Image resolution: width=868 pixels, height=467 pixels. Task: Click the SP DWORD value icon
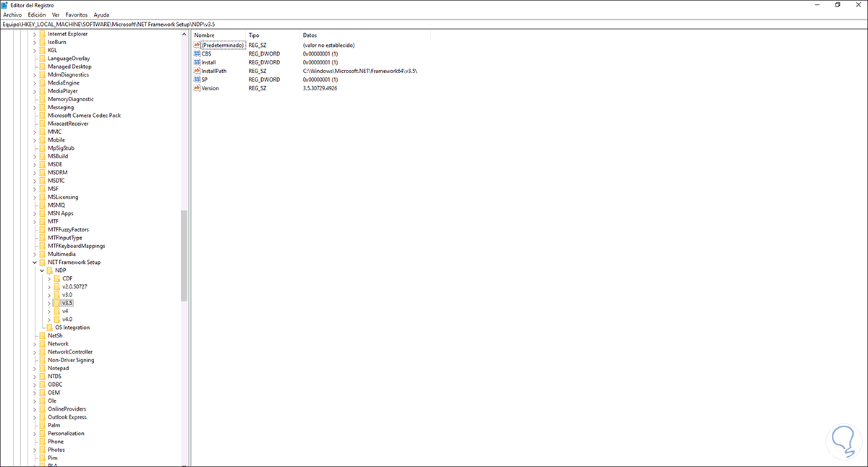197,80
